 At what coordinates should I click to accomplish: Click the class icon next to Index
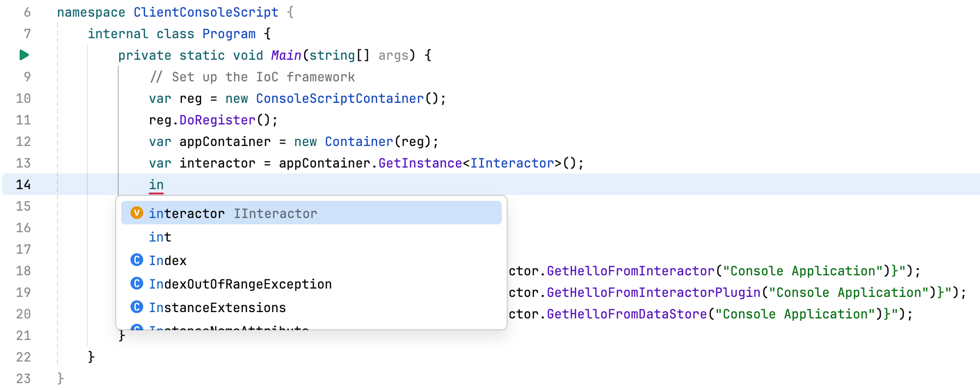pos(137,260)
